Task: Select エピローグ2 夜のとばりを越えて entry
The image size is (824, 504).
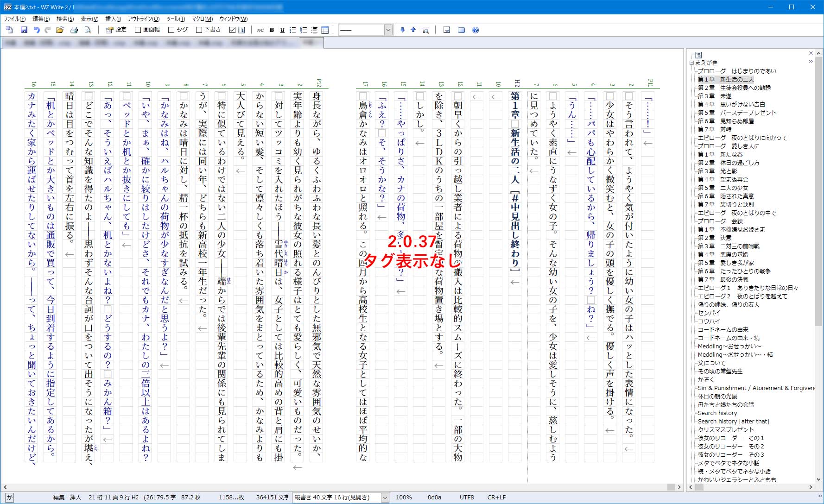Action: pos(742,296)
